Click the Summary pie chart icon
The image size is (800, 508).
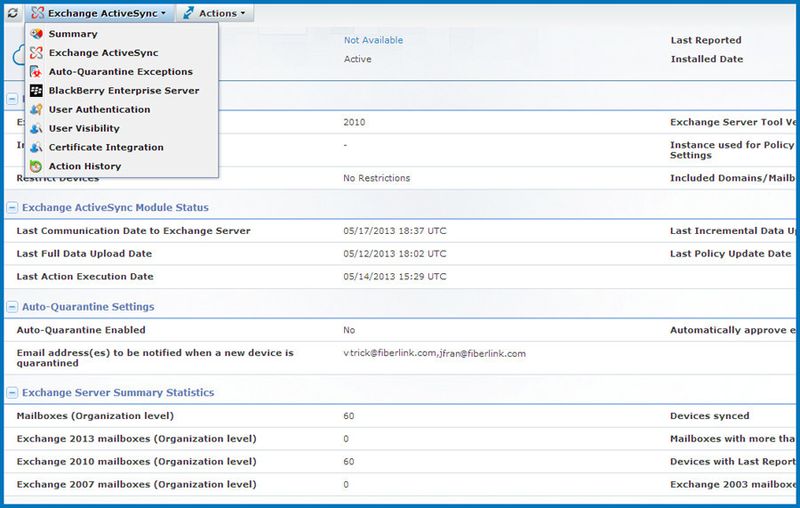[x=36, y=34]
